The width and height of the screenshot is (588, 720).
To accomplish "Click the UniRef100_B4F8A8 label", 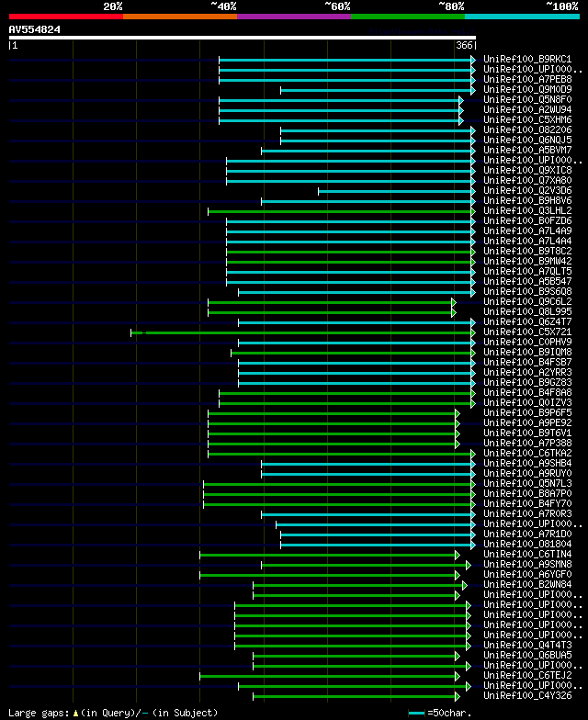I will click(x=527, y=393).
